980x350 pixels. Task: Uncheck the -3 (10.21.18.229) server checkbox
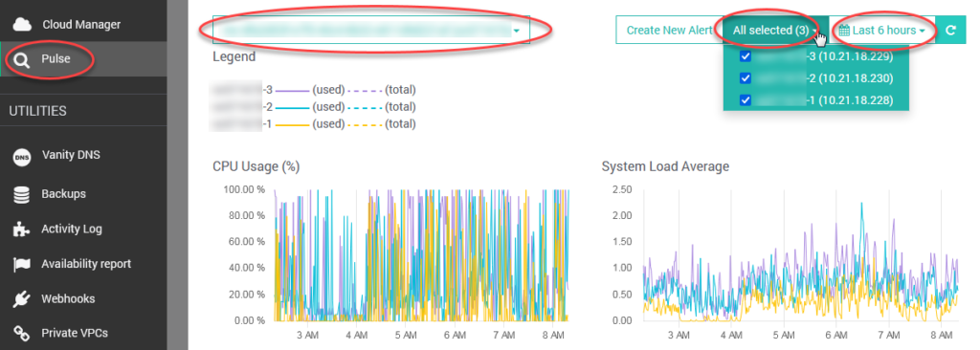(x=745, y=56)
